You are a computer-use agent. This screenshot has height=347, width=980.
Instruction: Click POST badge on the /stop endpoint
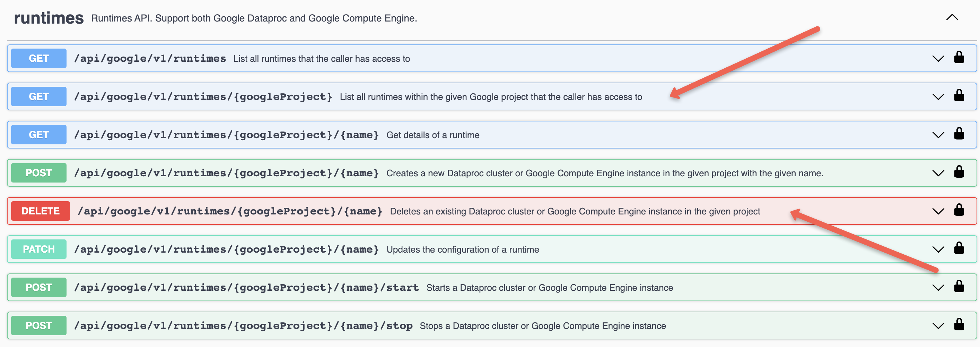[39, 325]
